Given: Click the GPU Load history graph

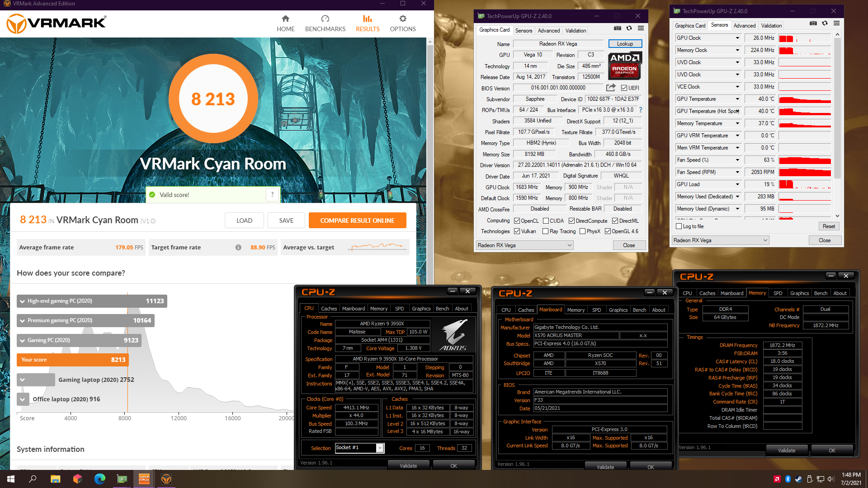Looking at the screenshot, I should [x=805, y=184].
